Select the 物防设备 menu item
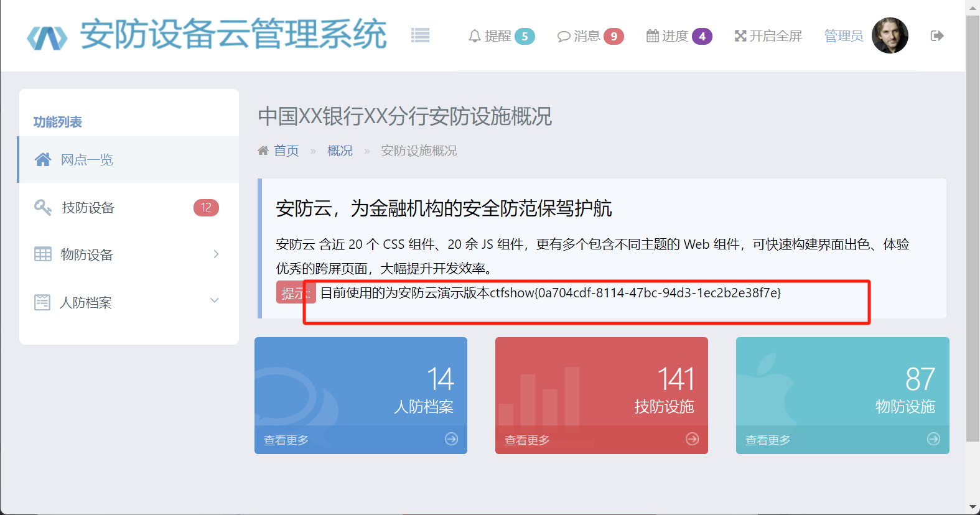 [x=129, y=254]
